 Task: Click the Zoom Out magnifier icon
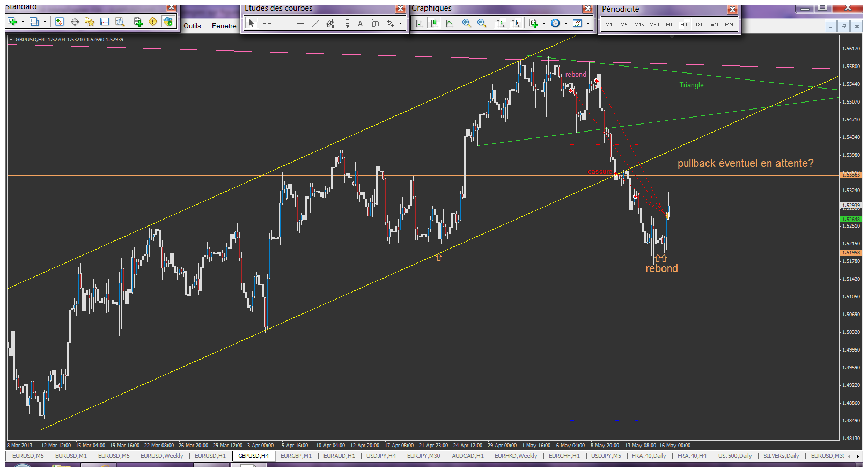tap(481, 23)
